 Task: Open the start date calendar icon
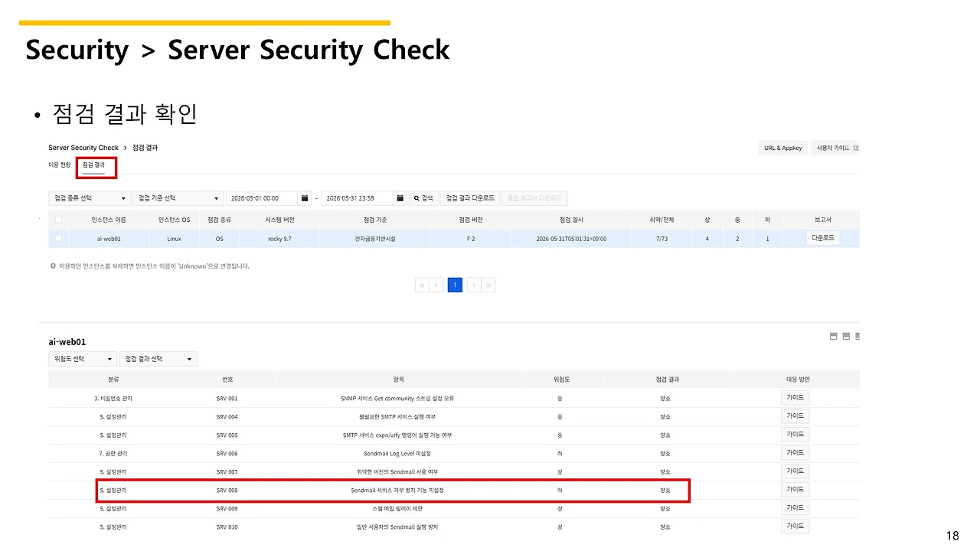(305, 198)
